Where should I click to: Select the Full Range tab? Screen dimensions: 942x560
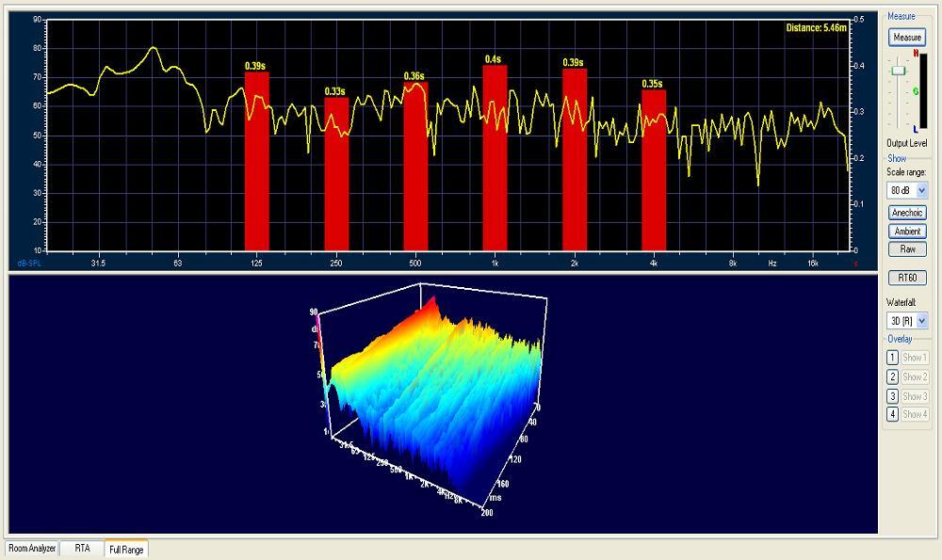coord(126,549)
